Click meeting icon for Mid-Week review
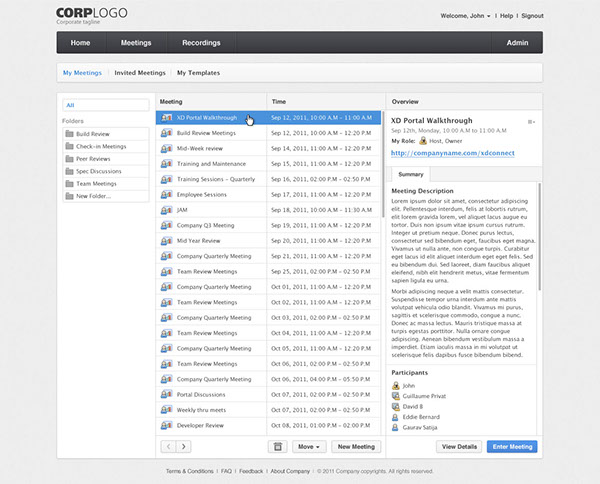 point(166,148)
